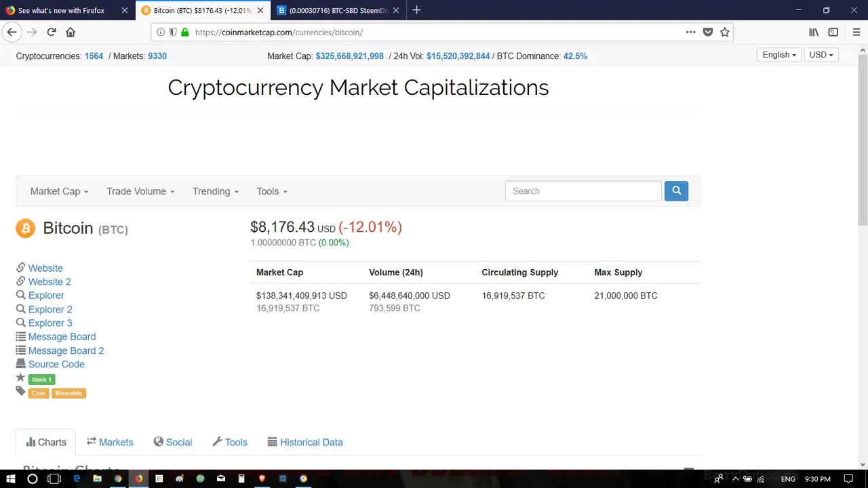Bookmark this page with the star icon
This screenshot has height=488, width=868.
coord(725,32)
